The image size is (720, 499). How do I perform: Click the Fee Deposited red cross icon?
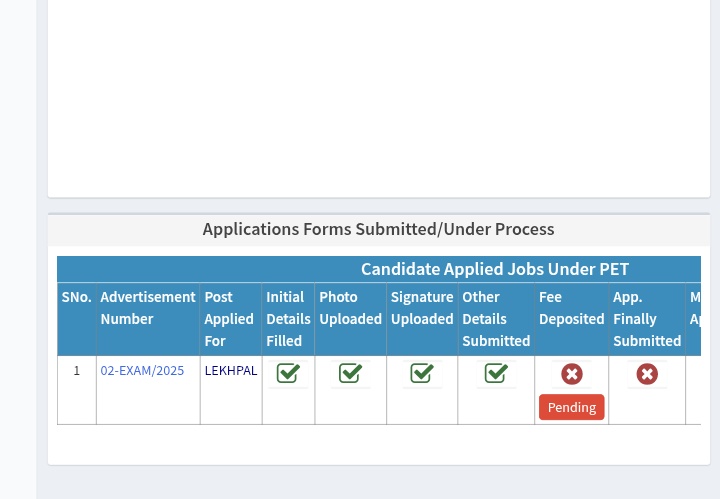572,374
